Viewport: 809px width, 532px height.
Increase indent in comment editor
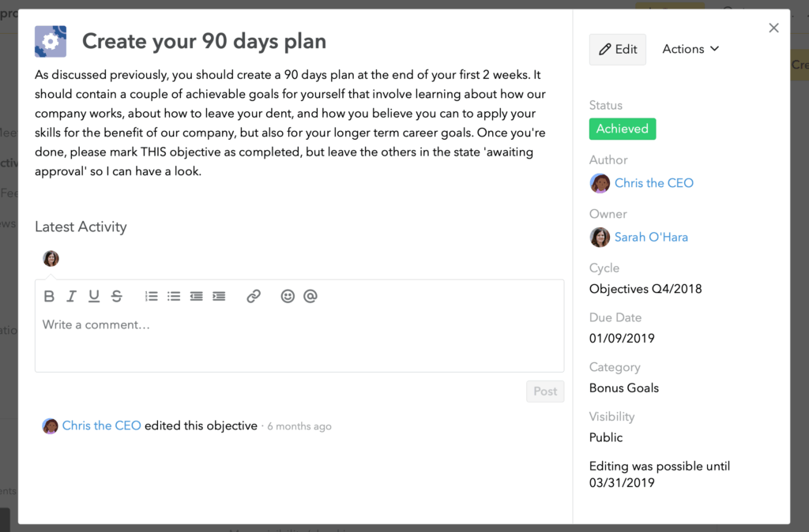(220, 296)
